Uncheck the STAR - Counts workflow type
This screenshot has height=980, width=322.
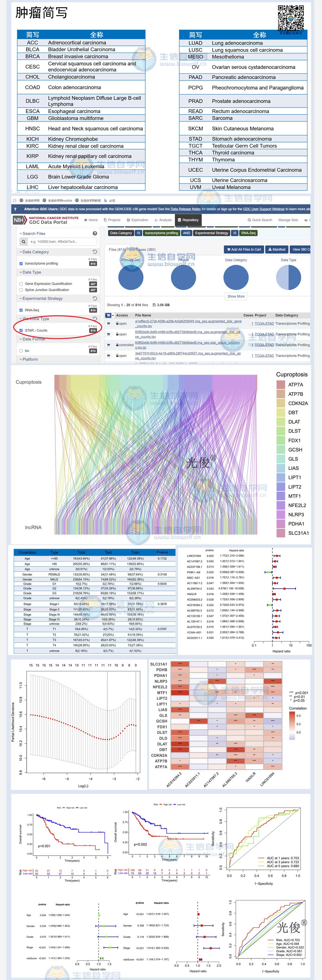pyautogui.click(x=21, y=331)
